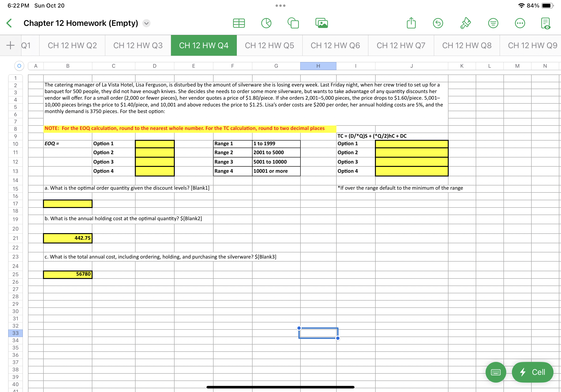Open the Cell actions menu
Screen dimensions: 561x392
coord(532,372)
